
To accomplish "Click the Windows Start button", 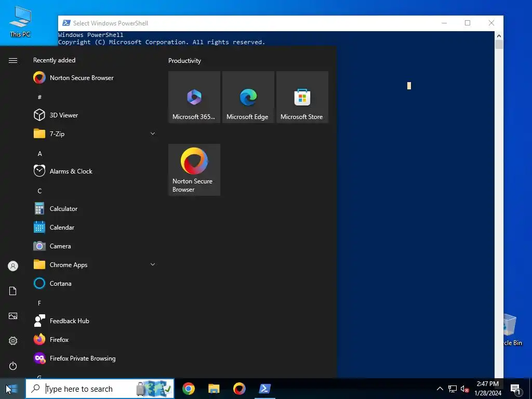I will tap(12, 389).
